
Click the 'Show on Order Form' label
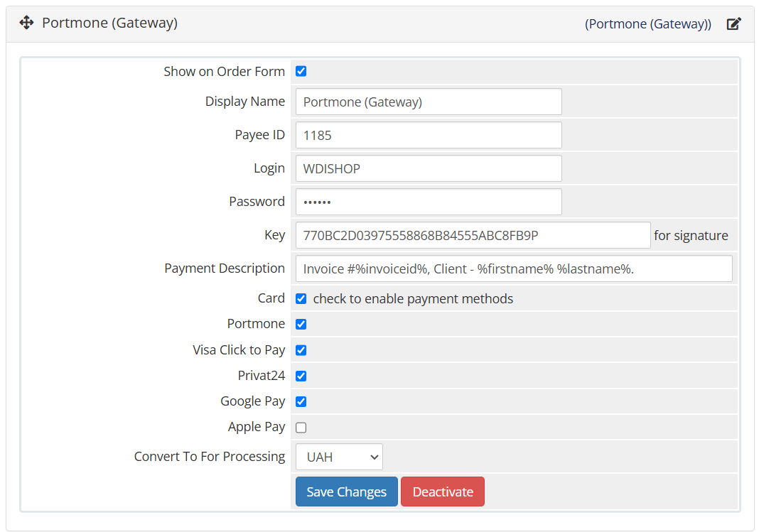click(224, 72)
